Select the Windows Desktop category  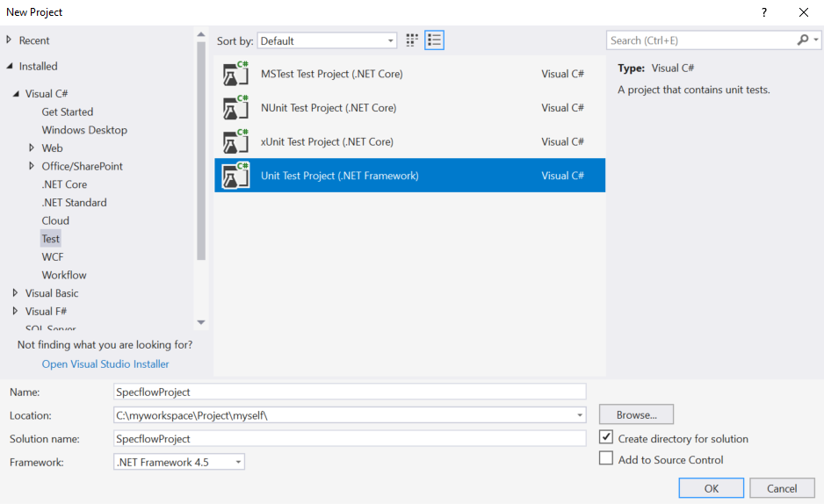pyautogui.click(x=84, y=130)
